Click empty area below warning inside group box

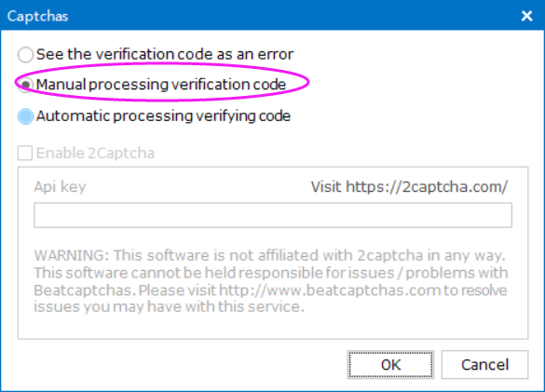tap(273, 327)
